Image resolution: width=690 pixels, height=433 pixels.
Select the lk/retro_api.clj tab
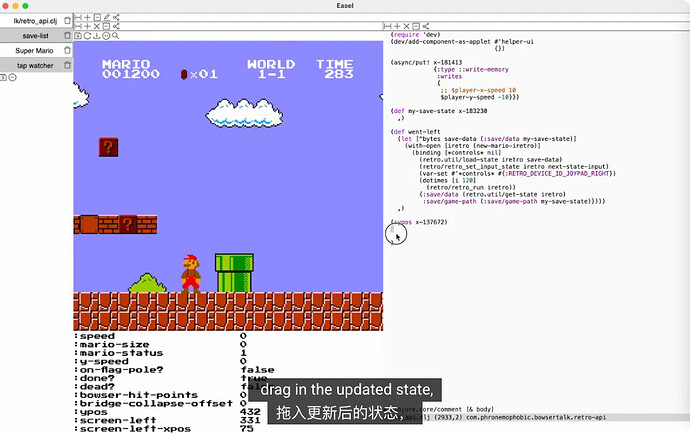coord(35,20)
